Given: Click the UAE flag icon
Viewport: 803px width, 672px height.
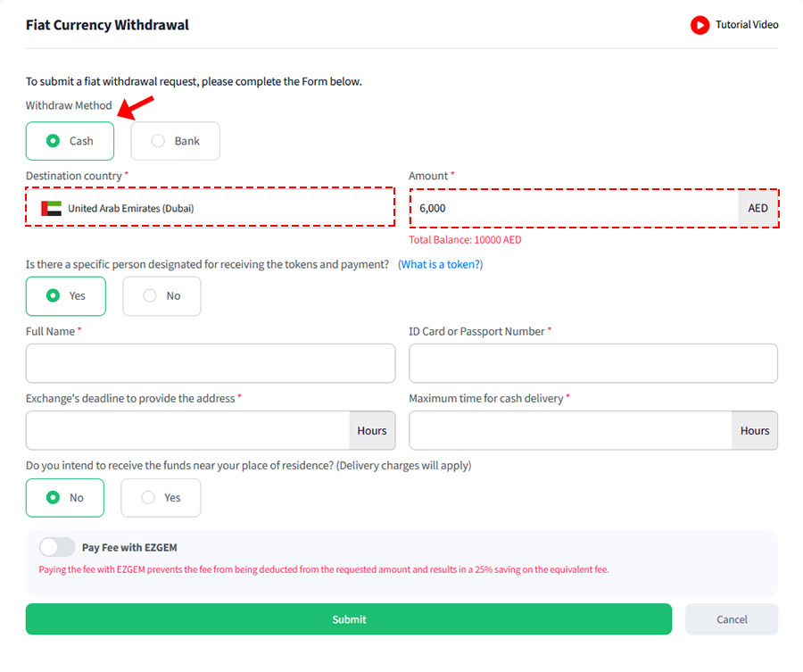Looking at the screenshot, I should point(52,209).
